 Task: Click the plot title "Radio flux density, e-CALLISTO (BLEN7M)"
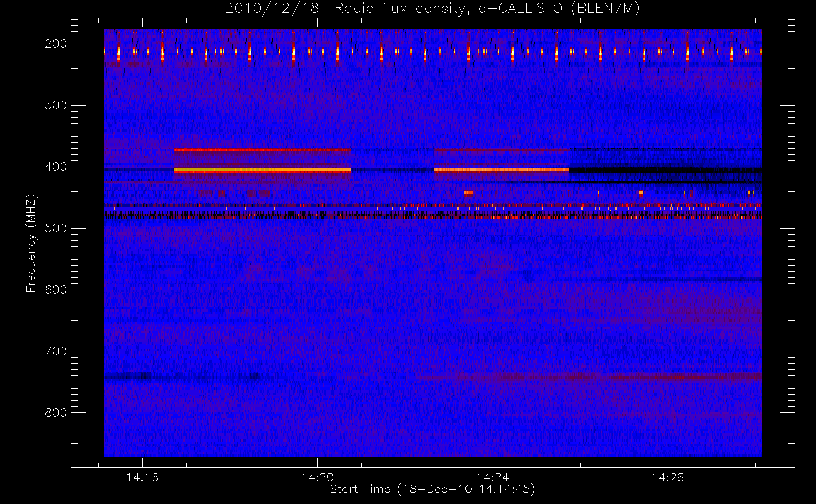[487, 9]
